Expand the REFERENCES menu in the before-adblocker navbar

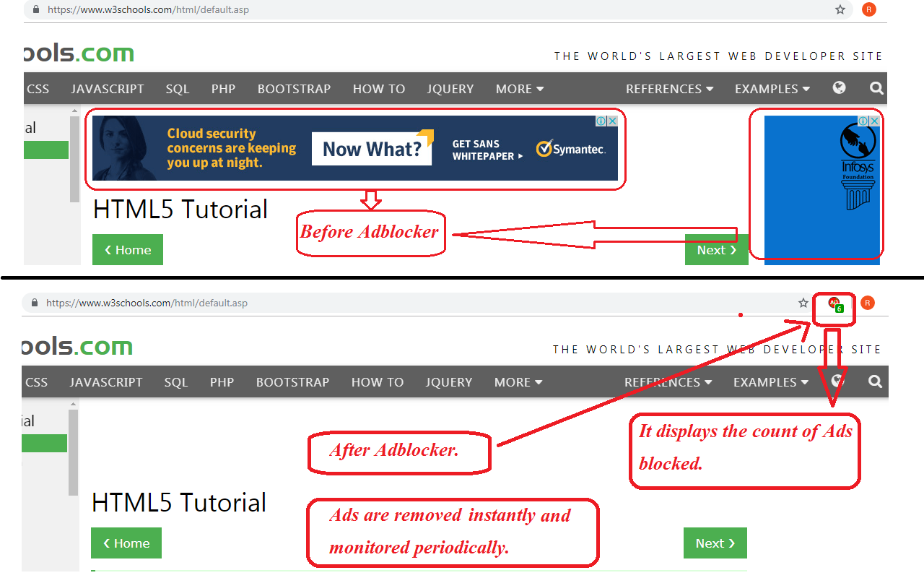pos(669,89)
